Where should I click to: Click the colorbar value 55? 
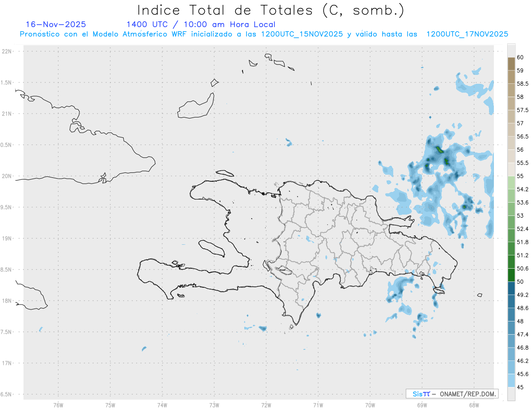[x=520, y=176]
